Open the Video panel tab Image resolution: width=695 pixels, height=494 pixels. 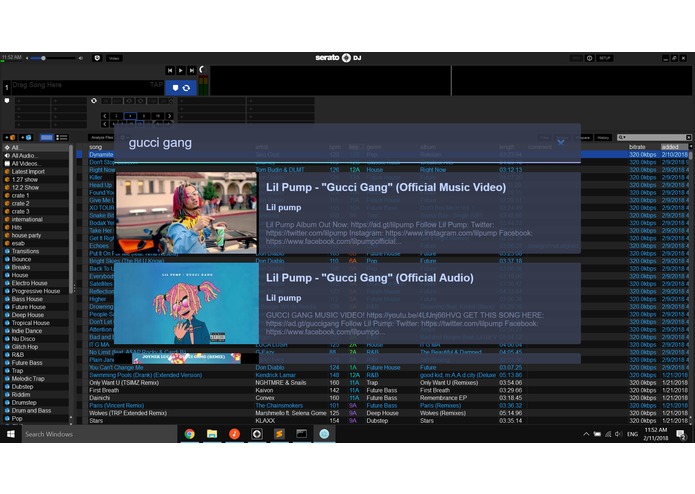click(x=114, y=58)
